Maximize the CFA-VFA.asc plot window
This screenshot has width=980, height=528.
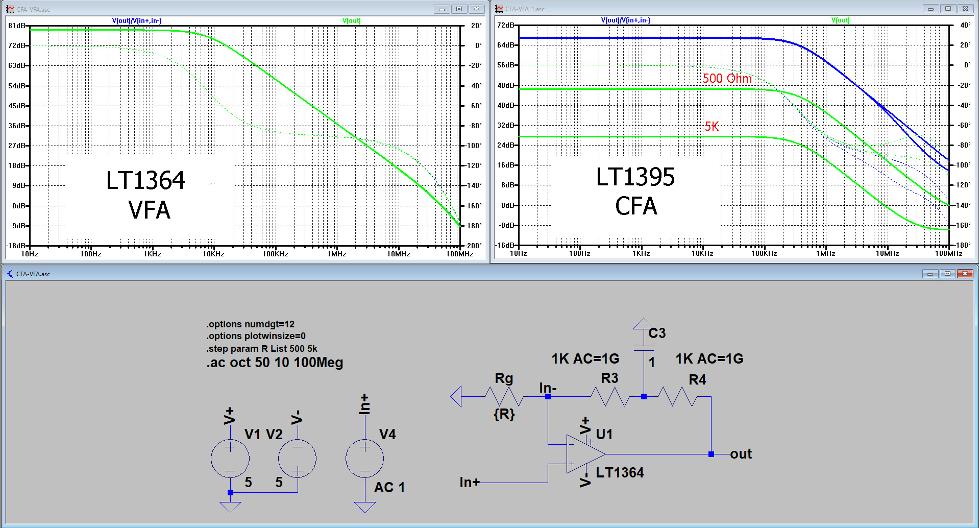pos(459,9)
